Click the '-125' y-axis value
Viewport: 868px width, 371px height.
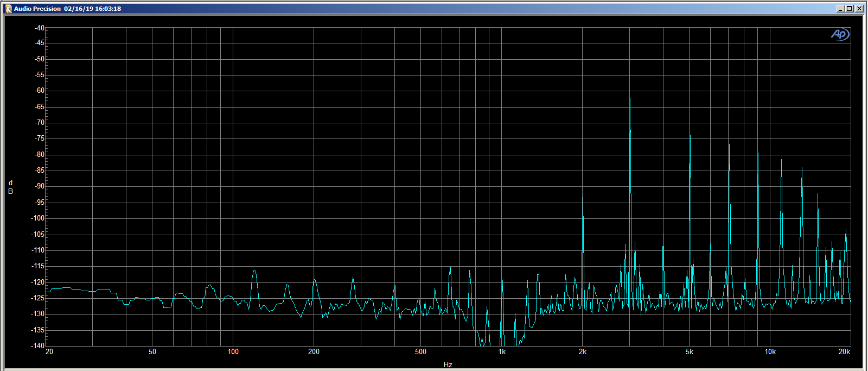pos(38,298)
